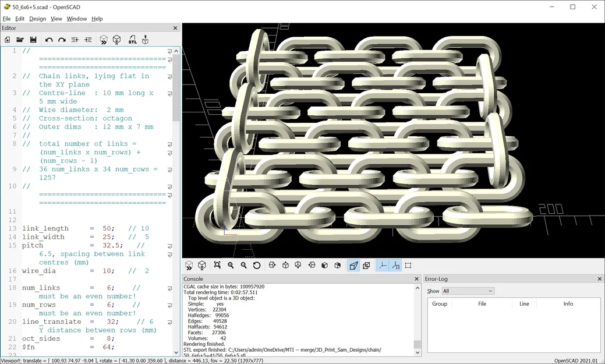
Task: Redo the last edit
Action: point(62,40)
